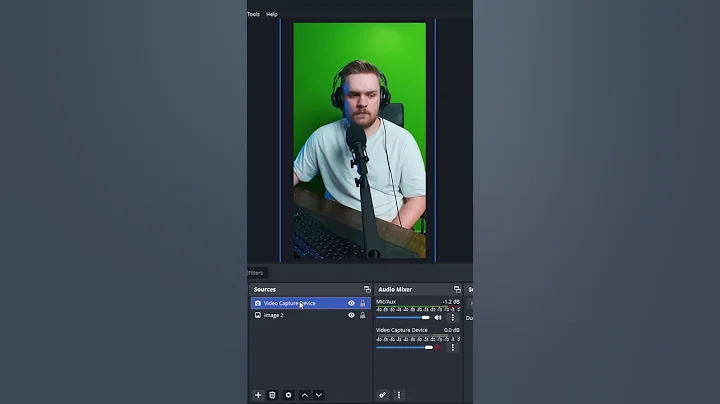This screenshot has height=404, width=720.
Task: Open Advanced Audio Properties gears icon
Action: (382, 395)
